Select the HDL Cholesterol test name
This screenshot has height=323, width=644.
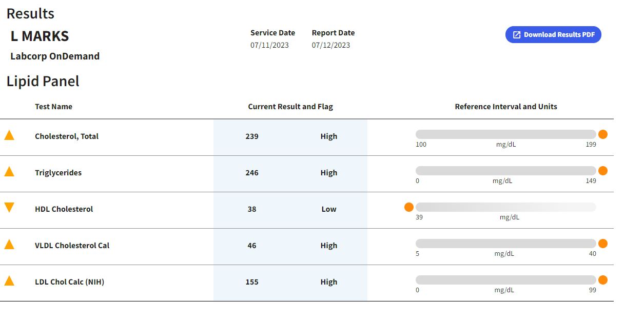(x=64, y=209)
